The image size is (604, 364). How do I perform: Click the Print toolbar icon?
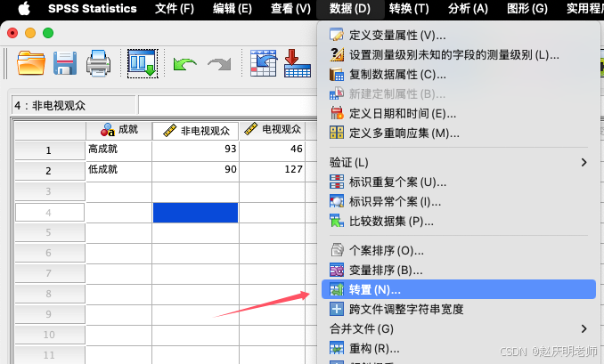pyautogui.click(x=99, y=63)
